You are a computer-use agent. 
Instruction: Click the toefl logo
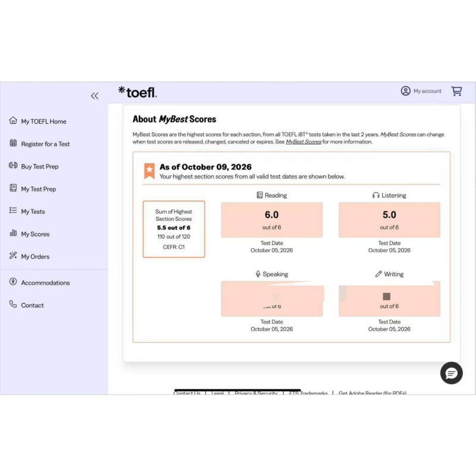coord(137,92)
